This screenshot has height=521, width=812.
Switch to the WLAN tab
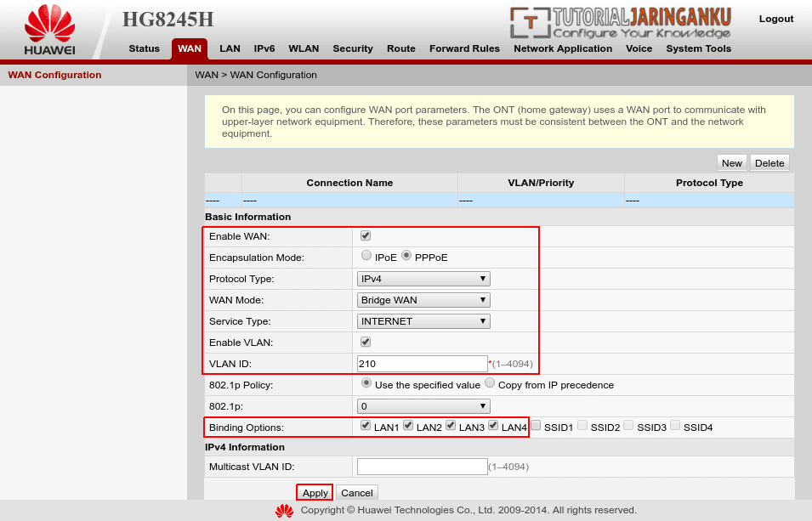point(304,48)
